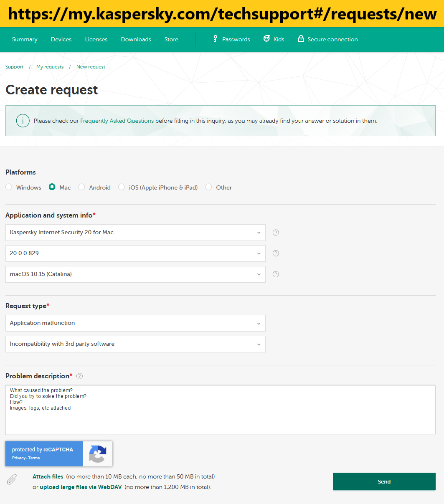Click help icon beside Kaspersky Internet Security dropdown
The image size is (444, 504).
pyautogui.click(x=276, y=233)
